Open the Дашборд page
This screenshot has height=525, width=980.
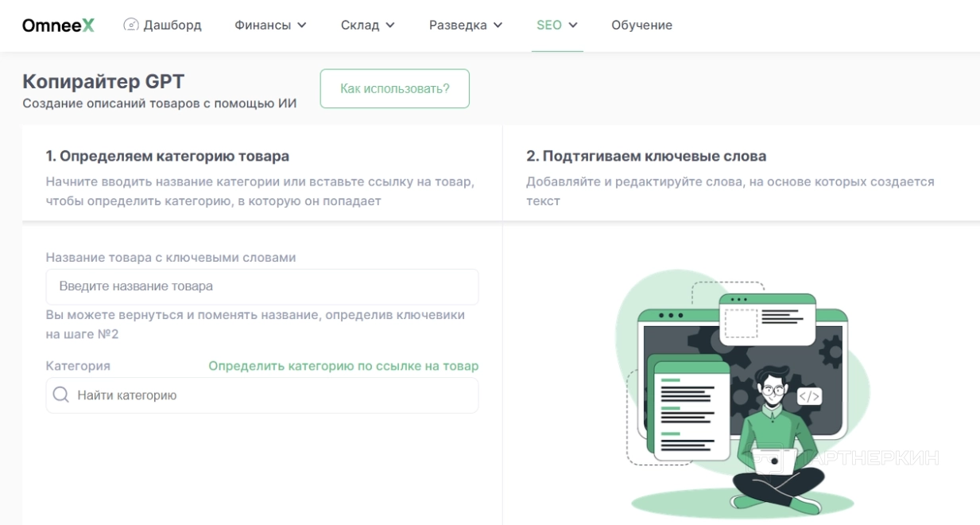pyautogui.click(x=163, y=25)
